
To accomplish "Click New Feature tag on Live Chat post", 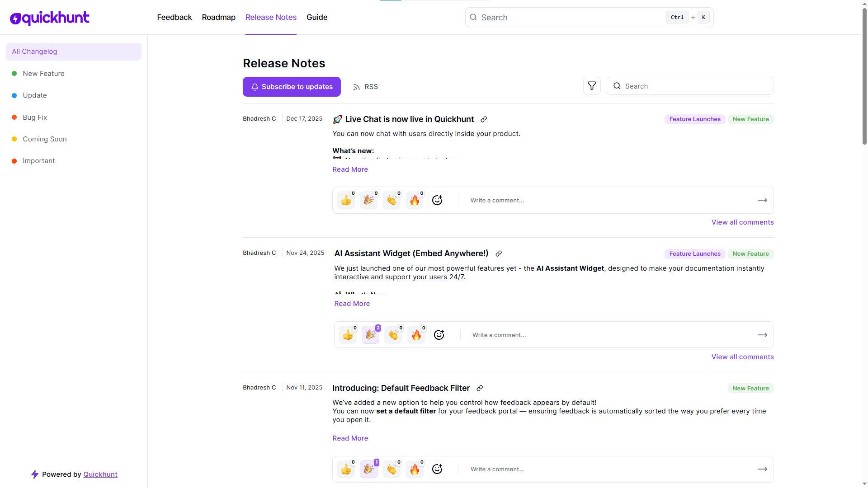I will pyautogui.click(x=750, y=119).
